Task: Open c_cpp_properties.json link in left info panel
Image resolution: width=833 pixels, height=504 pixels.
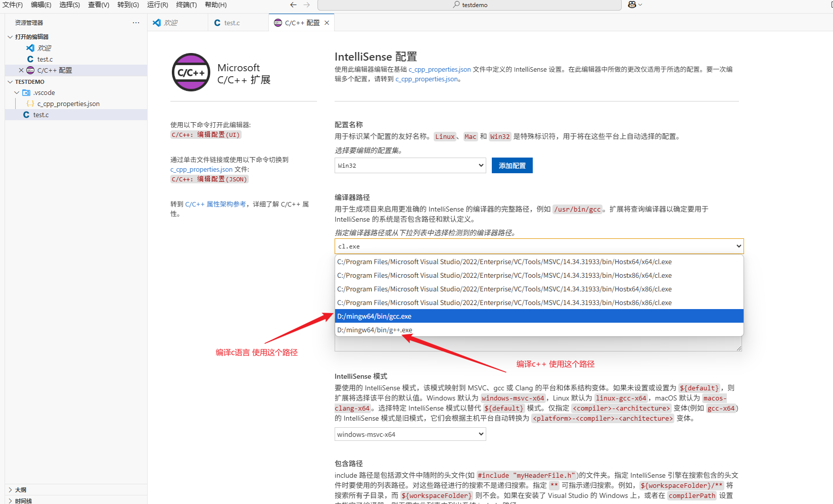Action: tap(201, 169)
